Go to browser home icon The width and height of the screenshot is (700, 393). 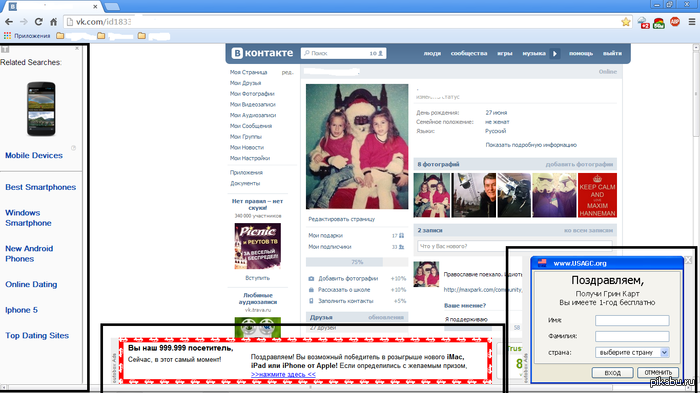pos(54,21)
